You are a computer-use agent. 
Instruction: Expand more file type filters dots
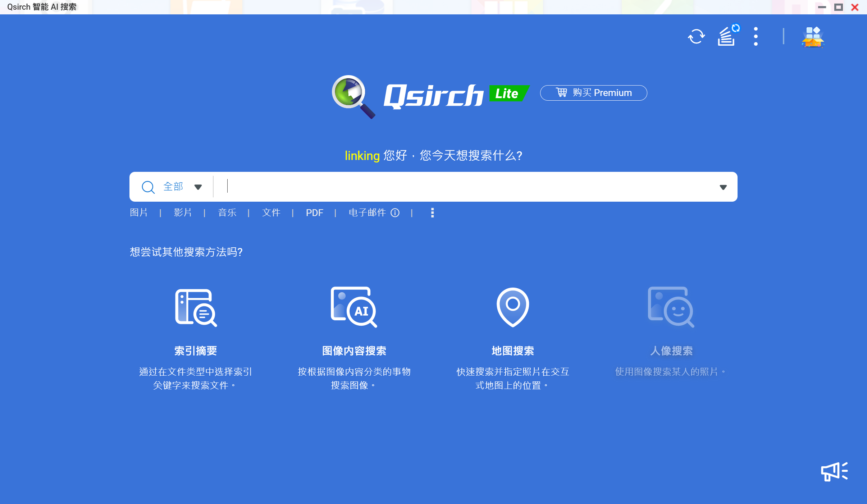[432, 213]
